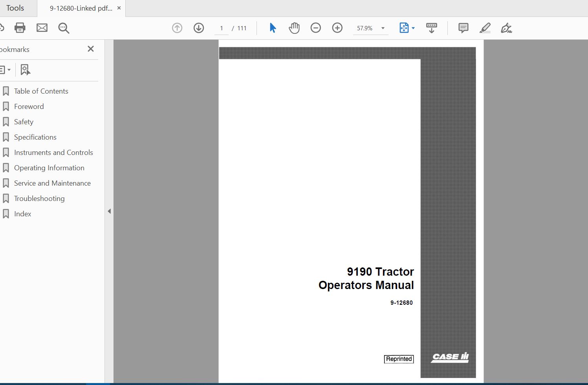The image size is (588, 385).
Task: Zoom out of the page
Action: click(316, 28)
